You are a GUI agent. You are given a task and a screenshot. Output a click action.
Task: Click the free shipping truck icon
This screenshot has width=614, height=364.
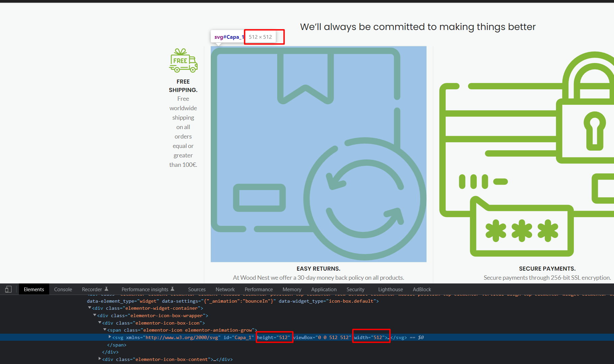(x=183, y=60)
